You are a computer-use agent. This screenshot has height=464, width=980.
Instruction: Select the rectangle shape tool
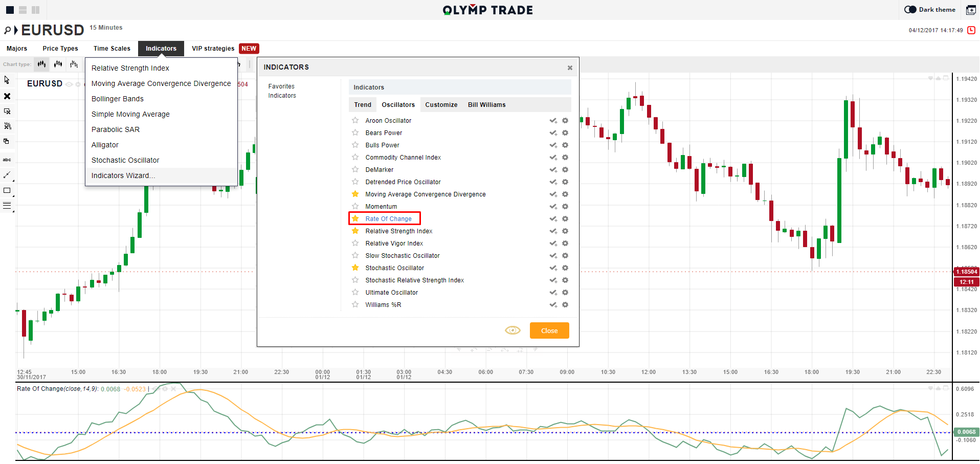(7, 190)
